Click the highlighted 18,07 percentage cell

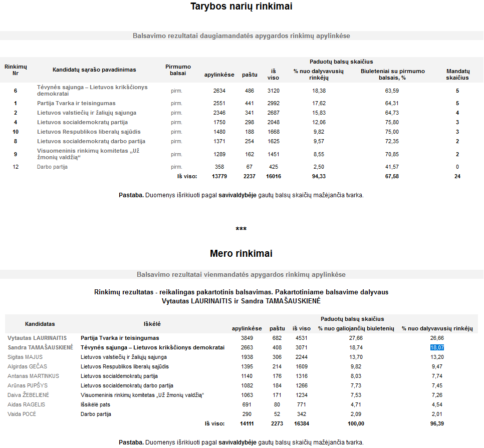(x=437, y=347)
